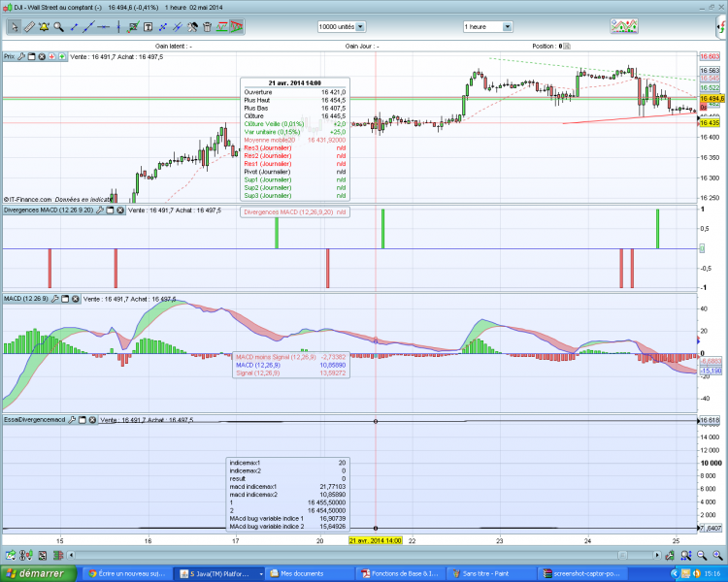Click the trash can delete-objects icon
The height and width of the screenshot is (582, 728).
coord(207,27)
